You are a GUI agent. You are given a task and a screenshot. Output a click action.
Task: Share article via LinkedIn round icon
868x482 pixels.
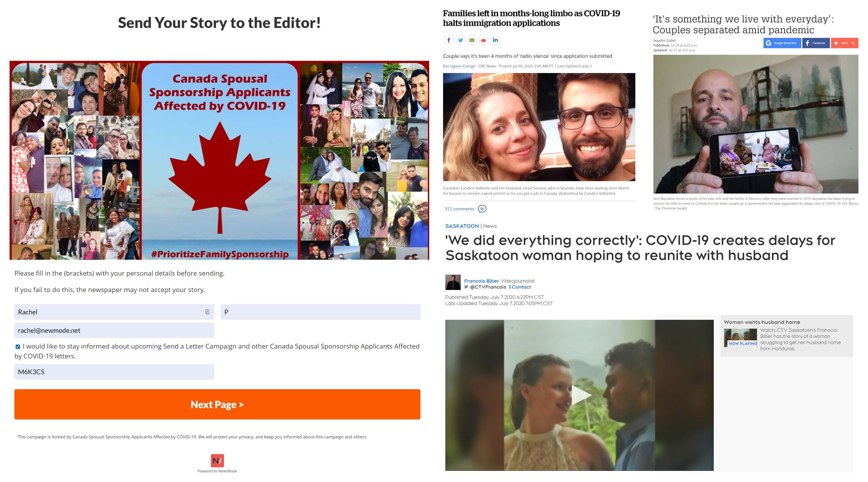click(x=495, y=40)
